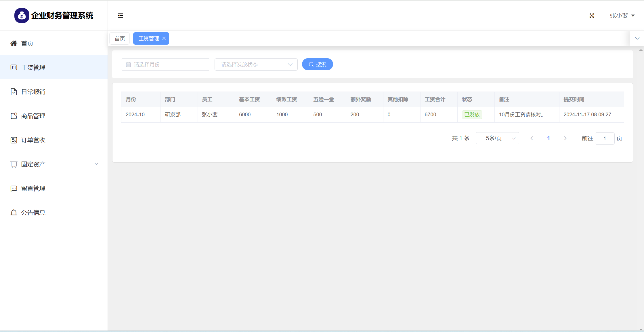
Task: Open 商品管理 via its sidebar icon
Action: point(14,116)
